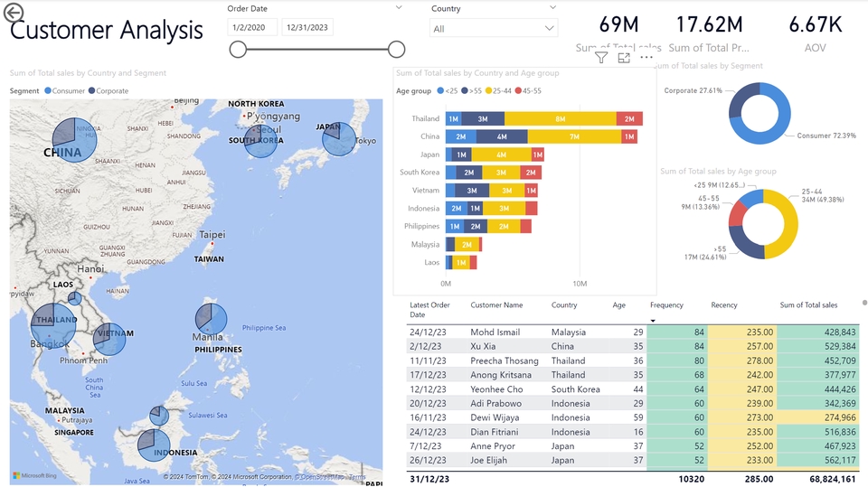
Task: Click the Thailand pie on the map
Action: point(53,326)
